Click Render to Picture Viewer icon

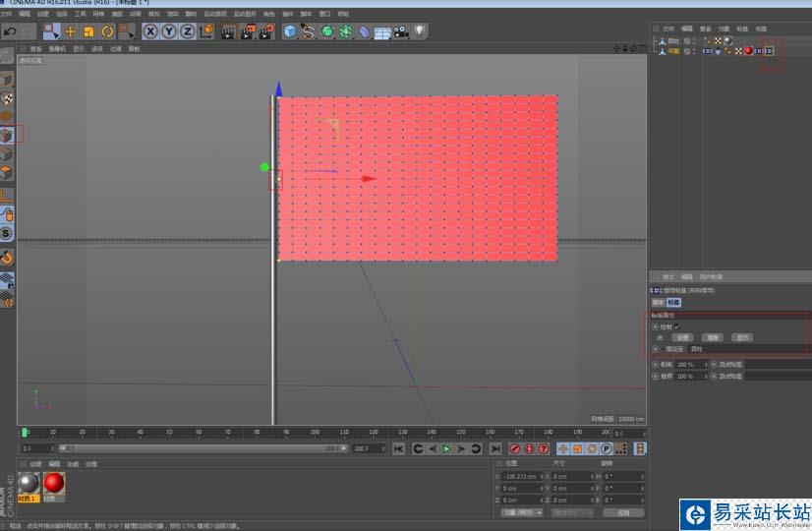247,31
